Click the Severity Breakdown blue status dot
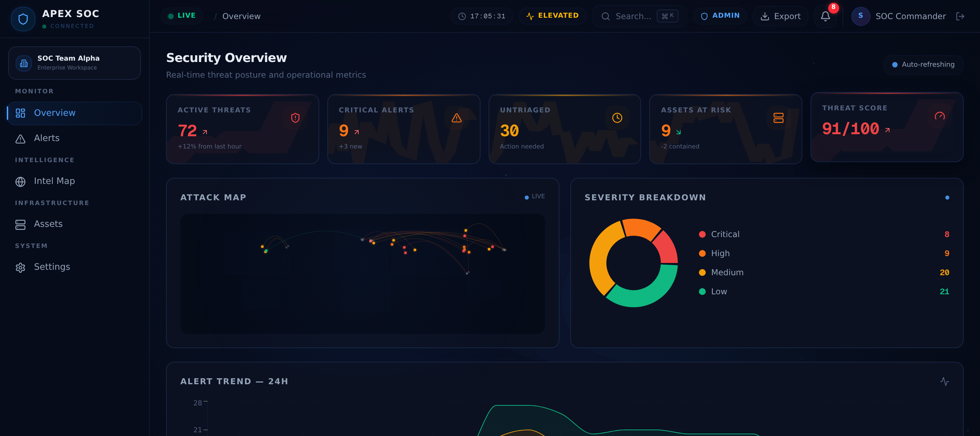 [947, 198]
